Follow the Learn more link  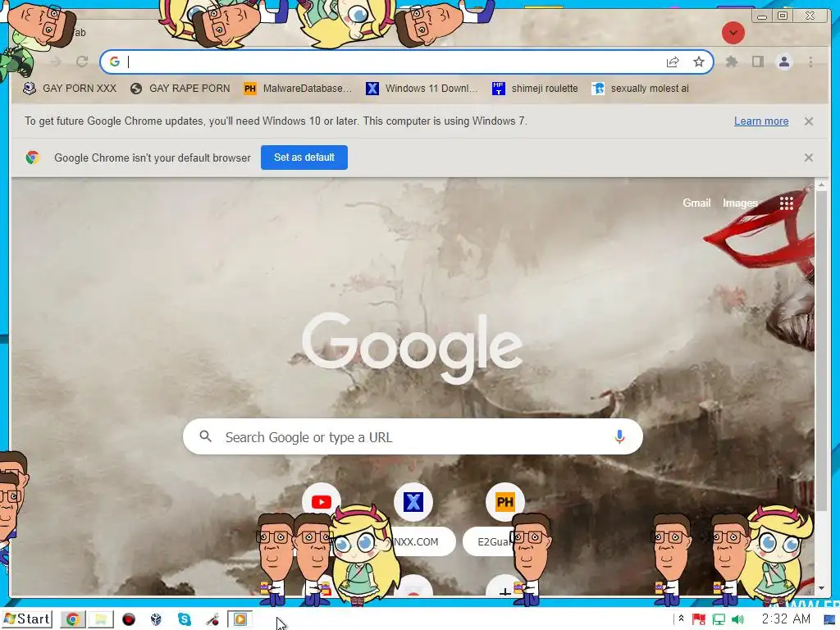coord(760,121)
